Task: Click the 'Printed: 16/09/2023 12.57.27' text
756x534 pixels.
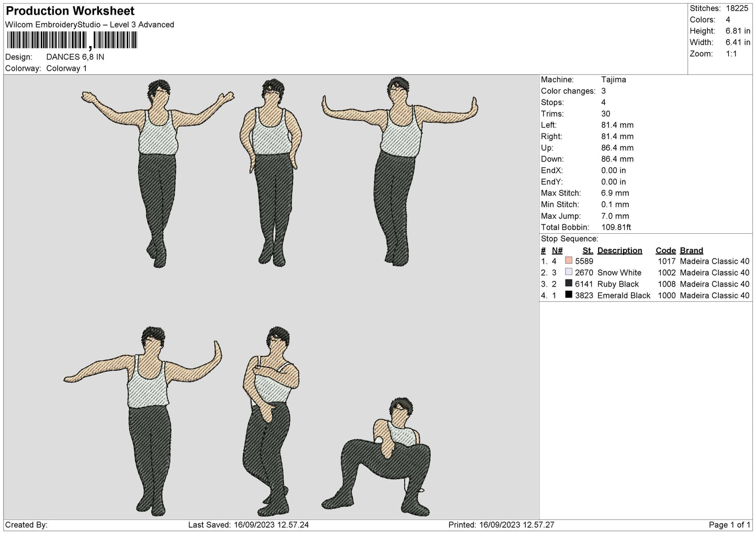Action: [502, 525]
